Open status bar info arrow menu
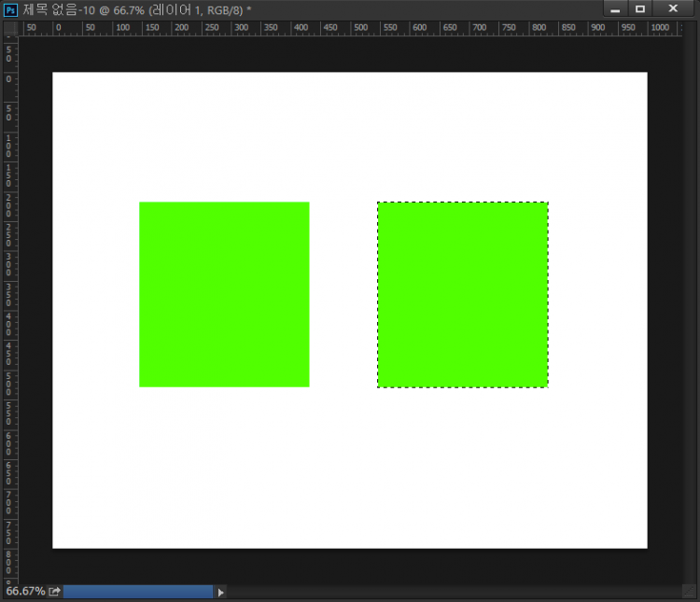The height and width of the screenshot is (602, 700). click(x=220, y=592)
